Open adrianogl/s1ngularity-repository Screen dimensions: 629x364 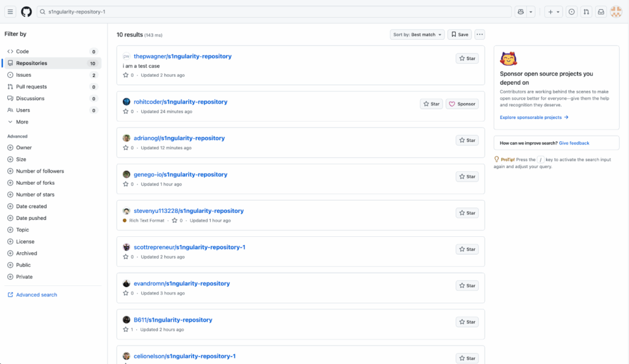tap(179, 138)
